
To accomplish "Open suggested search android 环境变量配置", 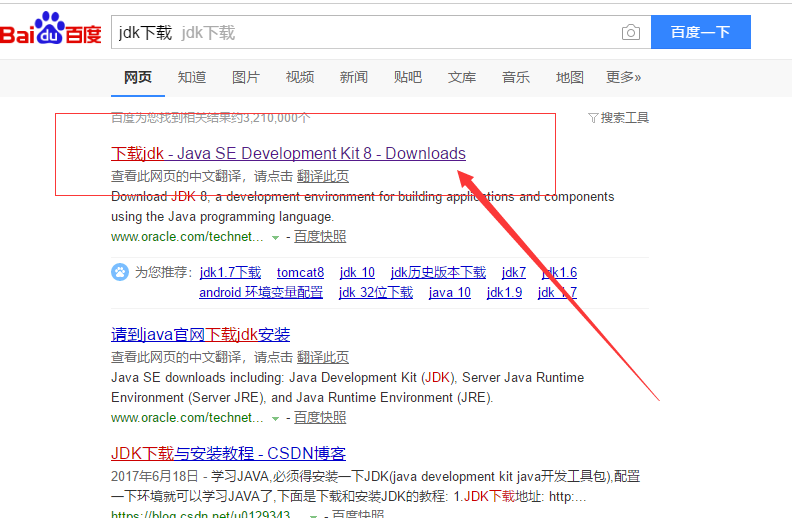I will [261, 293].
